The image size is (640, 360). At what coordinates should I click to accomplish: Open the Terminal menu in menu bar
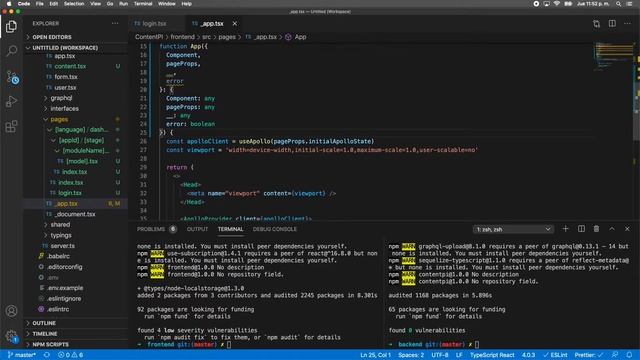[x=143, y=4]
